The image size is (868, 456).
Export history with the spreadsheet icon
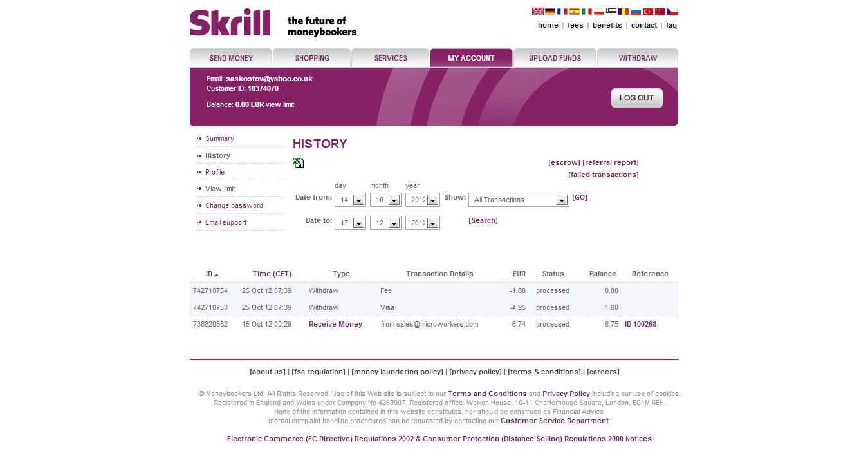coord(299,163)
